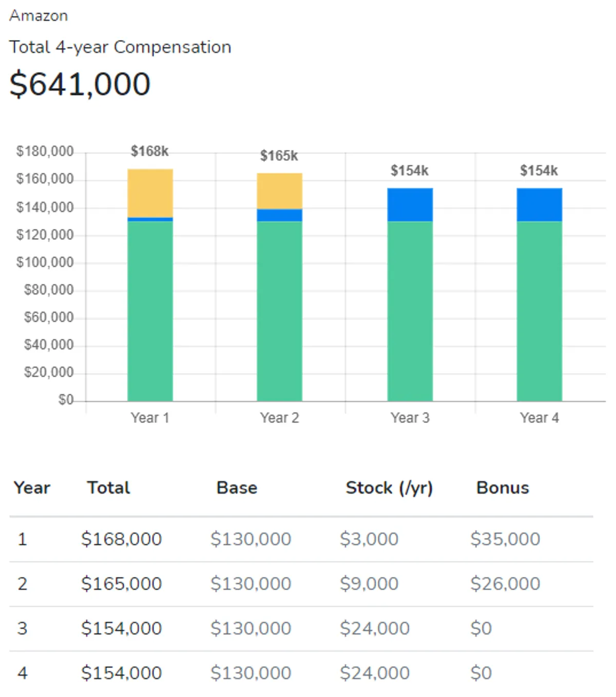
Task: Click the $168k label above Year 1 bar
Action: 149,151
